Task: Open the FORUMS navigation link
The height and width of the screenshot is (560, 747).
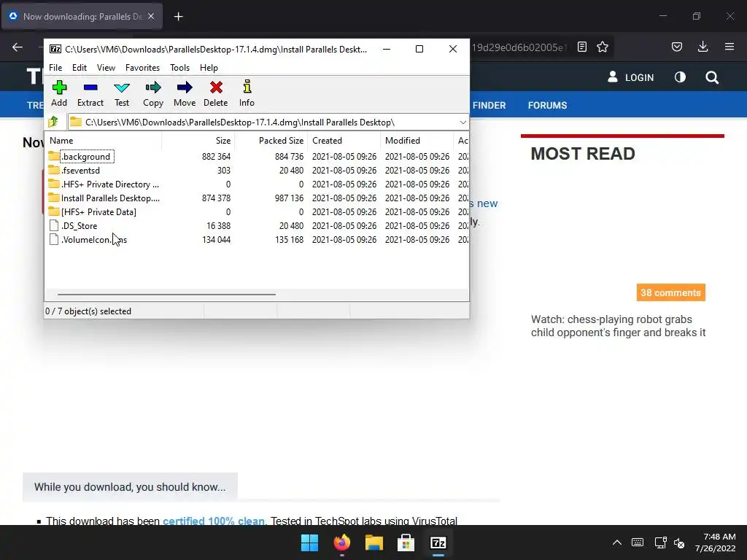Action: pos(547,105)
